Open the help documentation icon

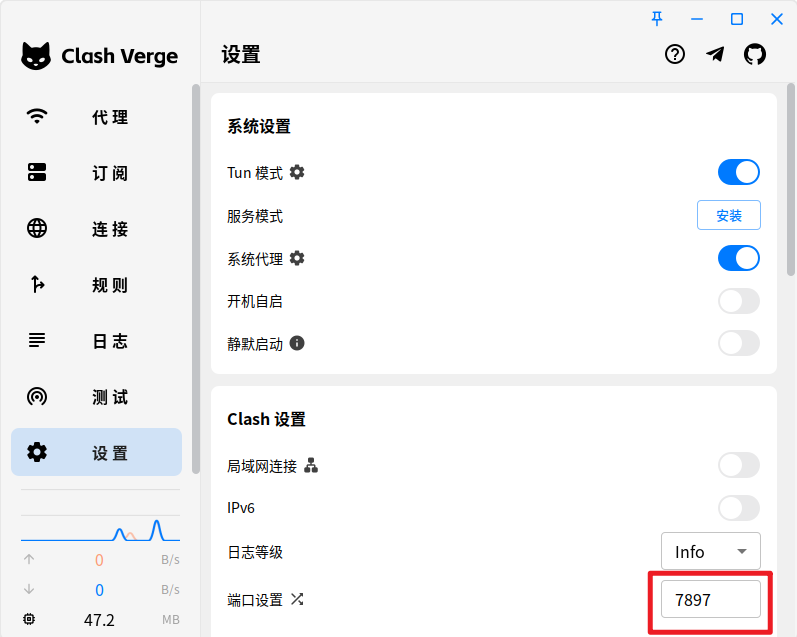click(x=675, y=54)
